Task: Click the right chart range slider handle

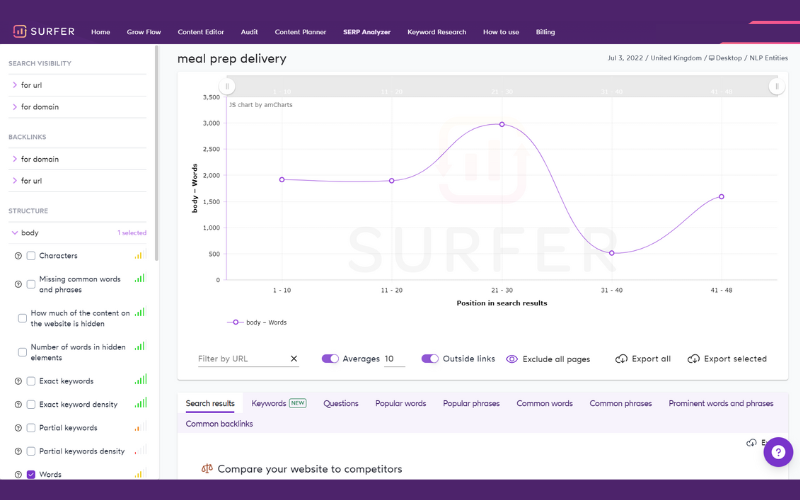Action: click(777, 86)
